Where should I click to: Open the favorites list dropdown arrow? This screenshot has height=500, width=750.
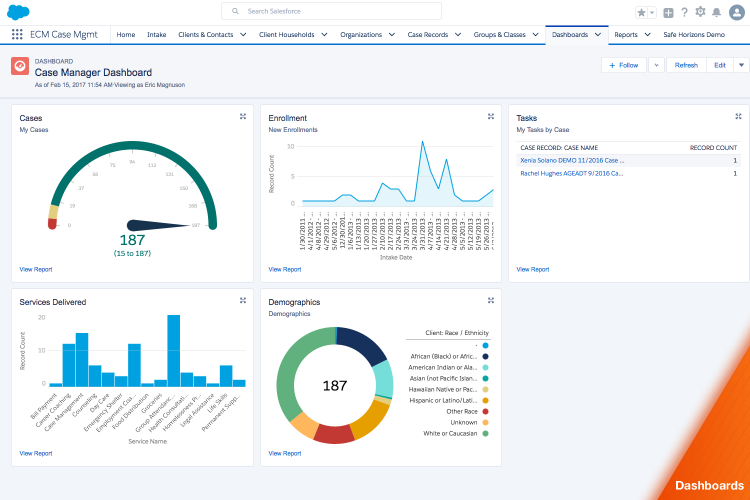pyautogui.click(x=652, y=13)
